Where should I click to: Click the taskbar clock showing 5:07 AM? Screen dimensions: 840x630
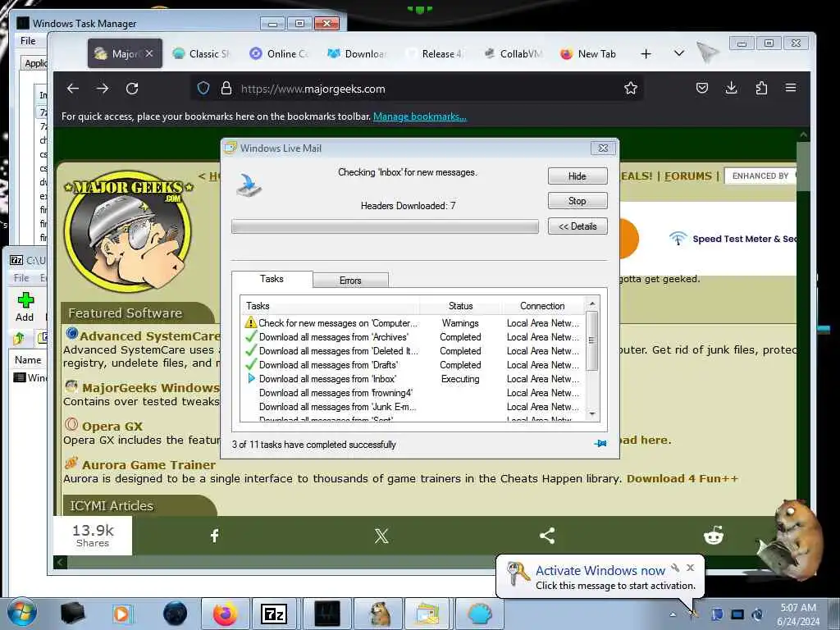pos(797,614)
